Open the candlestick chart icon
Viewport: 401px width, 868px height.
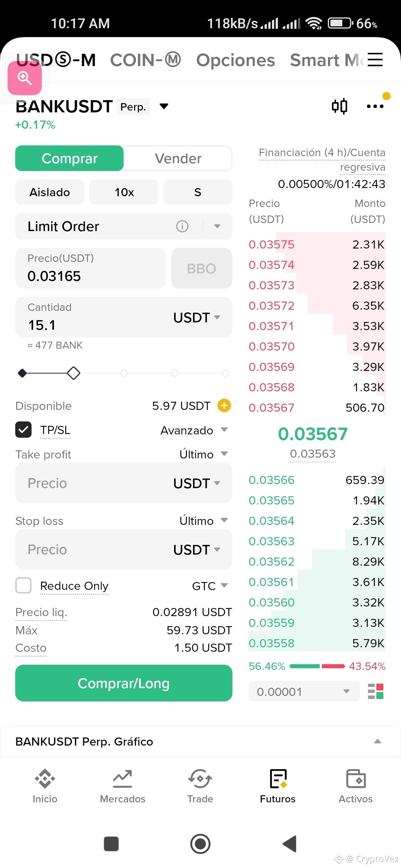pyautogui.click(x=339, y=106)
